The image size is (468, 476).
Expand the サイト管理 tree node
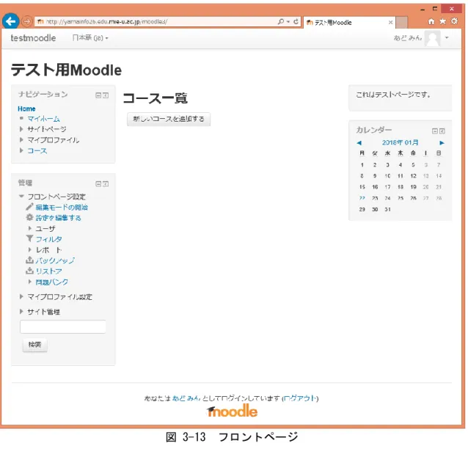(21, 311)
